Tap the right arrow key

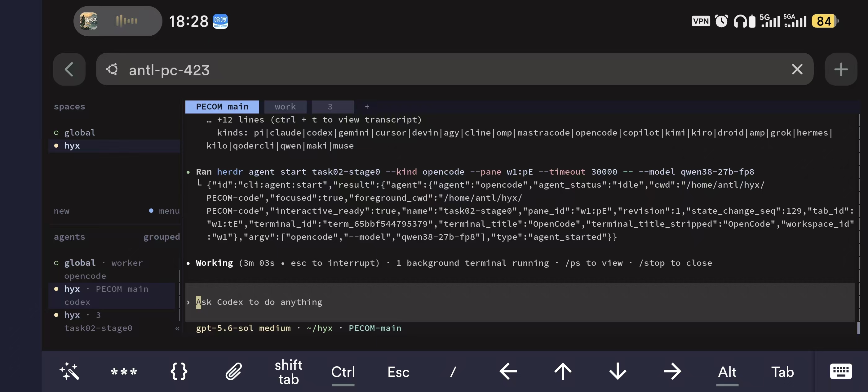[673, 372]
